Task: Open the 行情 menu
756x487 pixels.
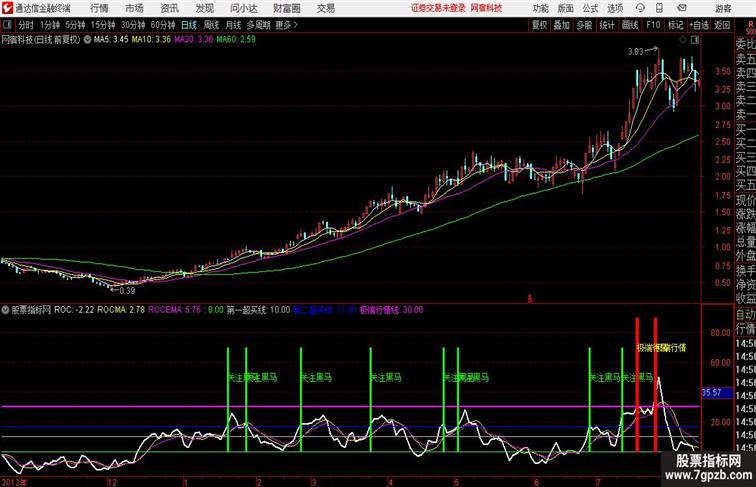Action: (x=99, y=8)
